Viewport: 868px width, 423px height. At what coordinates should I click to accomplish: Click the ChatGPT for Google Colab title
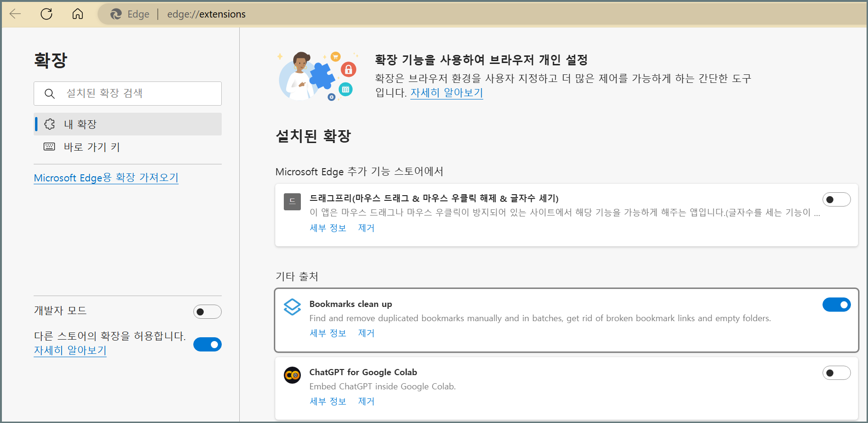tap(363, 372)
